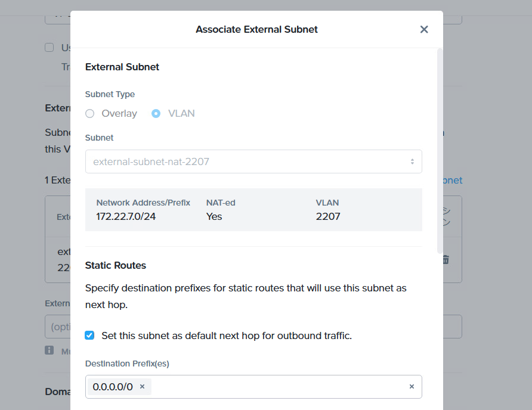Close the Associate External Subnet dialog
The width and height of the screenshot is (532, 410).
point(424,29)
